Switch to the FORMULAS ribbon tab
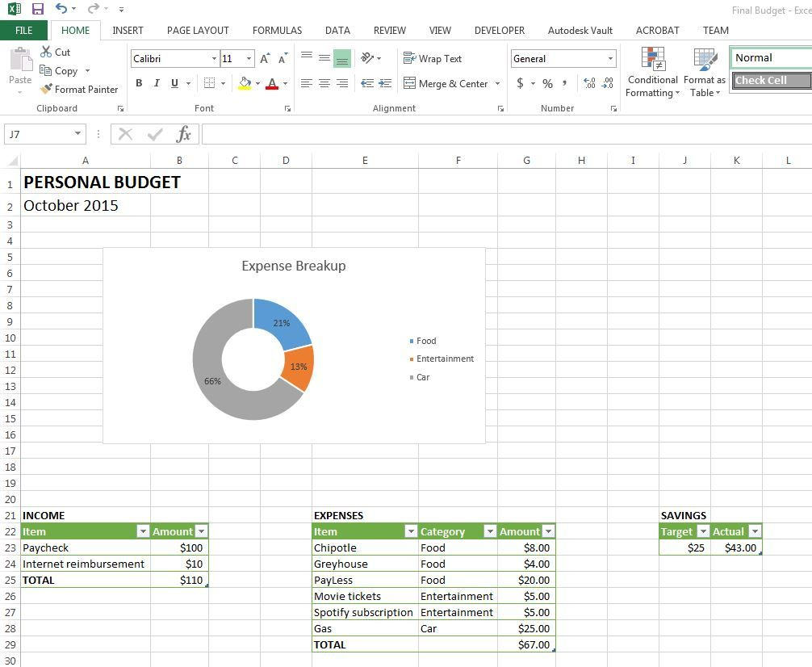 point(277,30)
